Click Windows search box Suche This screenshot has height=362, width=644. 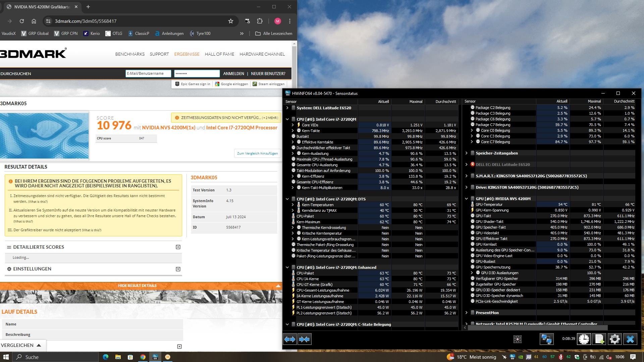click(x=55, y=357)
